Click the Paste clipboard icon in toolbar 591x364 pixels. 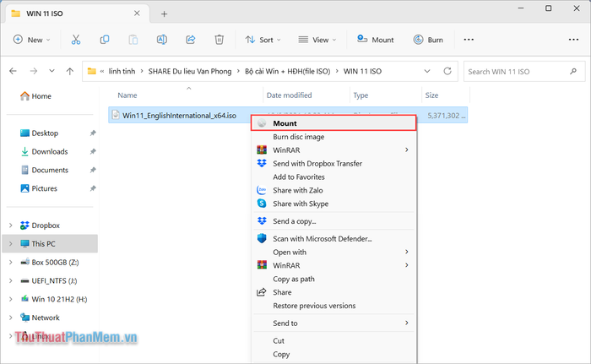point(133,40)
